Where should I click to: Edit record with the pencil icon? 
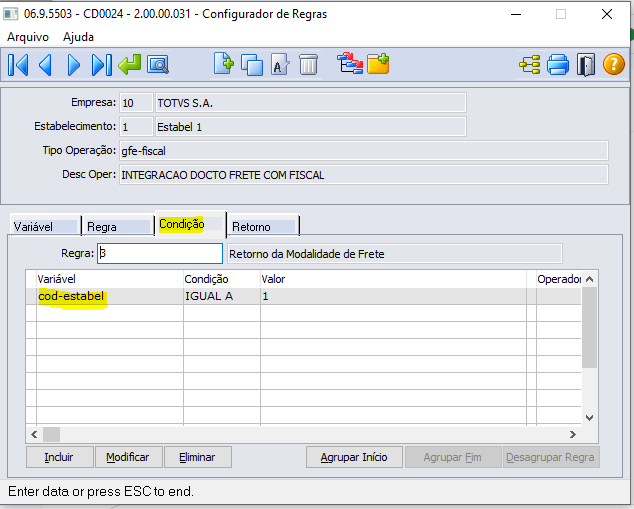tap(280, 65)
